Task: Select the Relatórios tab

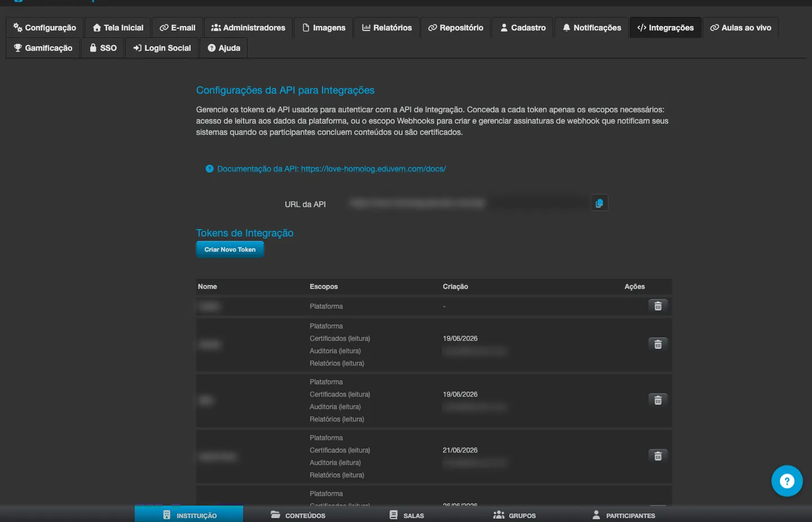Action: (387, 28)
